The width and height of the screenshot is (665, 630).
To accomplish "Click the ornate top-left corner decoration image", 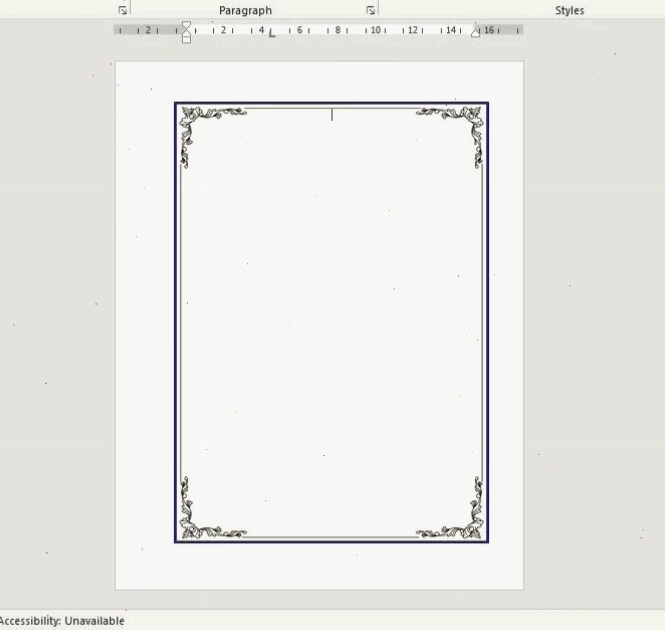I will click(212, 137).
